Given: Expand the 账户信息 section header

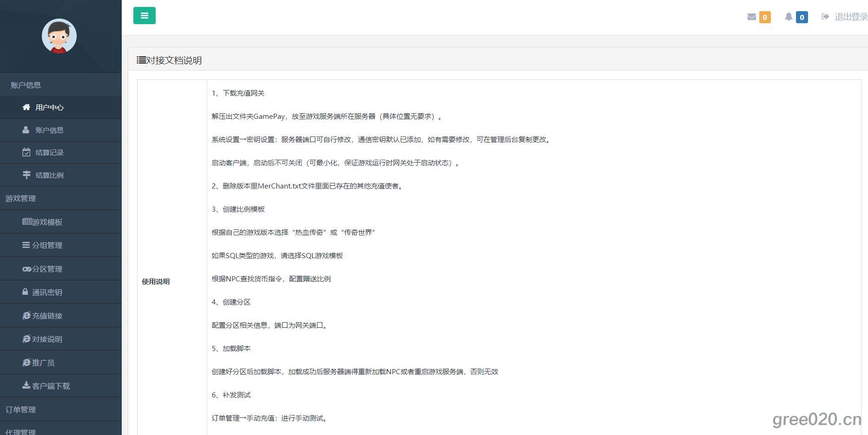Looking at the screenshot, I should (x=26, y=85).
